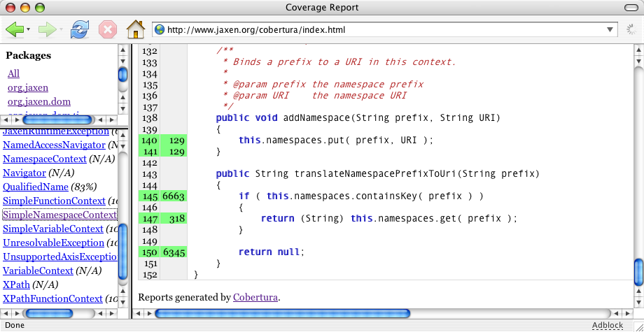Click the window resize grip in corner

pyautogui.click(x=639, y=327)
